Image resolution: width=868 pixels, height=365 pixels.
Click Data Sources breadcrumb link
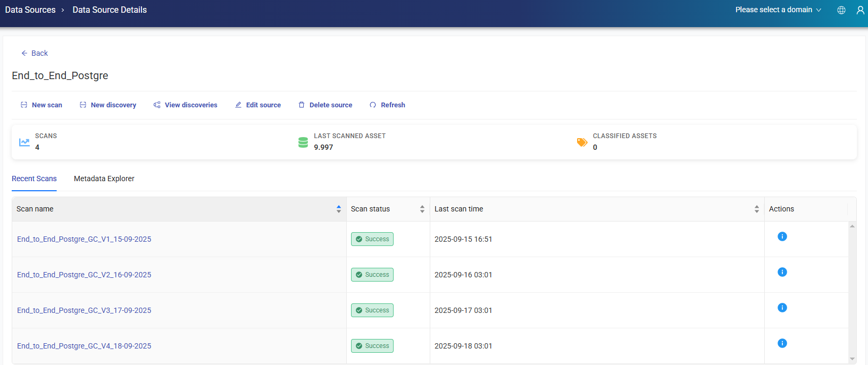point(30,10)
